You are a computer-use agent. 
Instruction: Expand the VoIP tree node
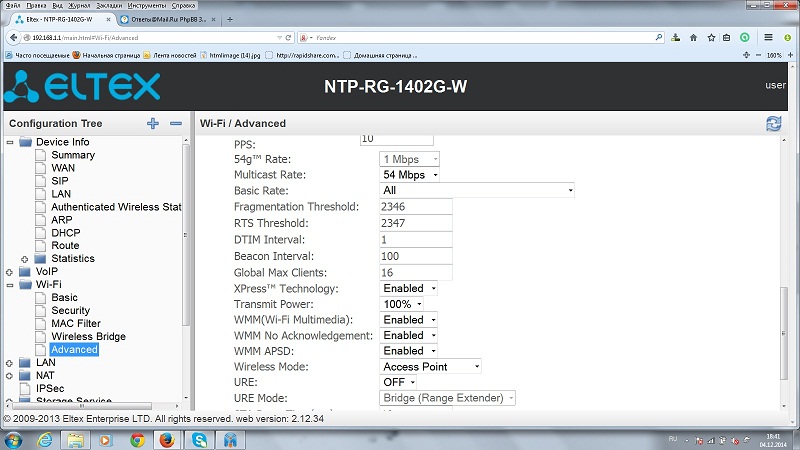pos(9,272)
